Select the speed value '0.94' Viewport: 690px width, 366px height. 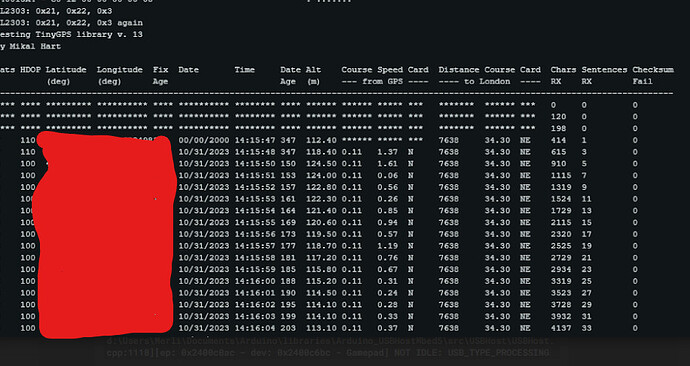click(x=387, y=222)
